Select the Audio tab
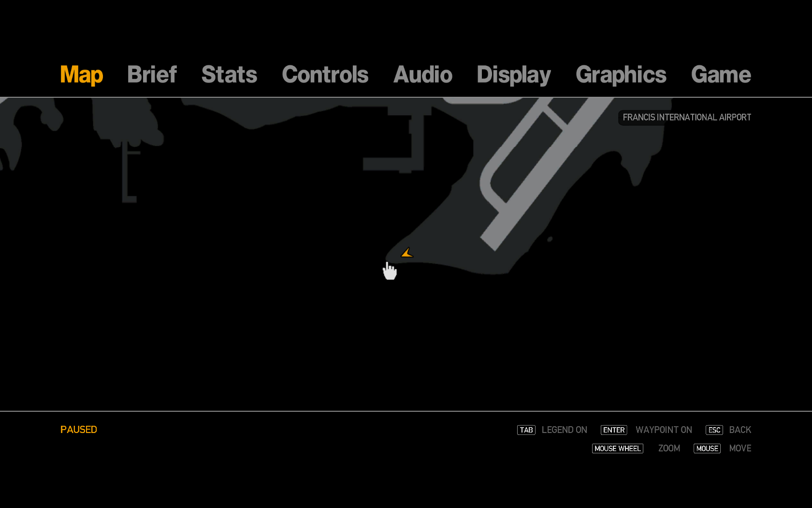Image resolution: width=812 pixels, height=508 pixels. (x=422, y=75)
